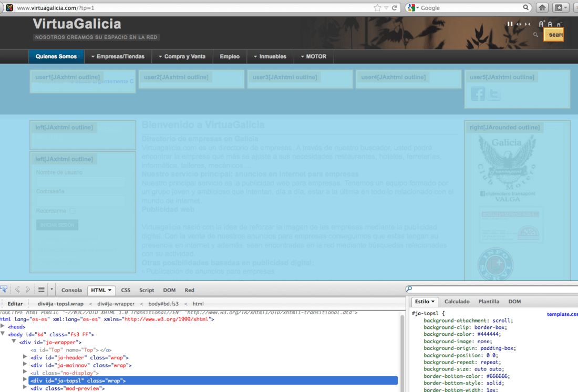Screen dimensions: 578x392
Task: Collapse the body node
Action: [x=3, y=334]
